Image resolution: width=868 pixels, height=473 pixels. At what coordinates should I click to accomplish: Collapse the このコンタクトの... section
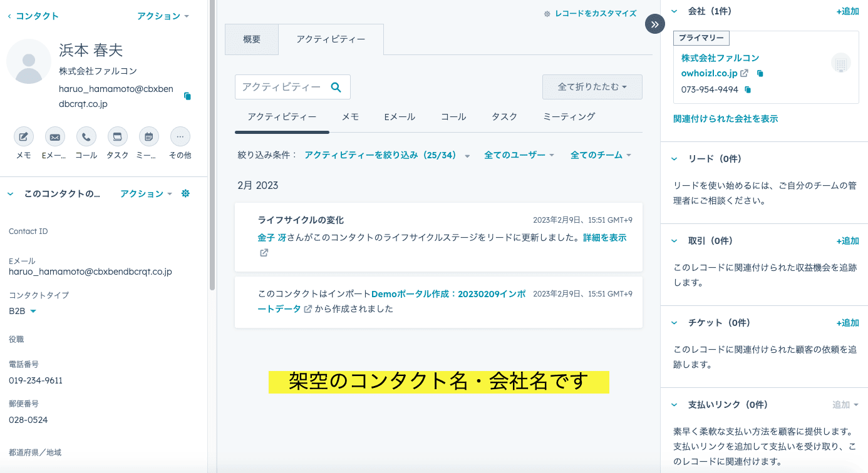[x=10, y=194]
